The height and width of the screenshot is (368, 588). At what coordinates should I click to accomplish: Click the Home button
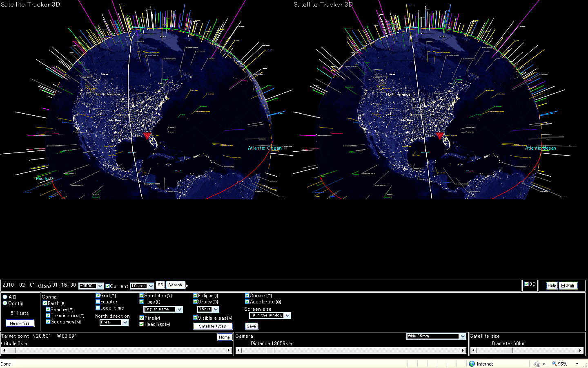click(x=225, y=337)
